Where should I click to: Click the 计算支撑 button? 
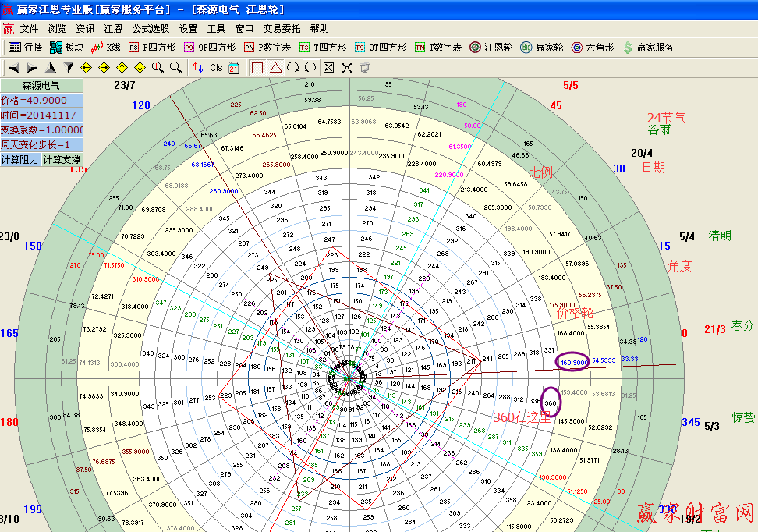coord(61,159)
